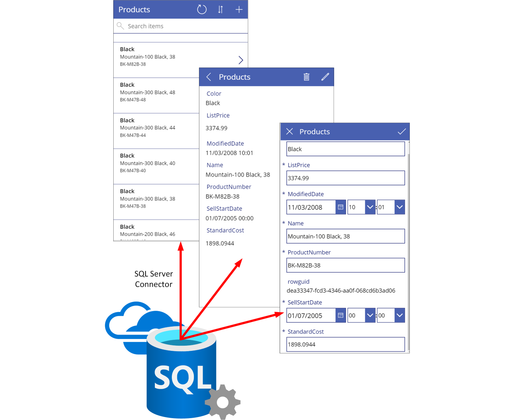
Task: Click the Name input field in edit form
Action: 345,236
